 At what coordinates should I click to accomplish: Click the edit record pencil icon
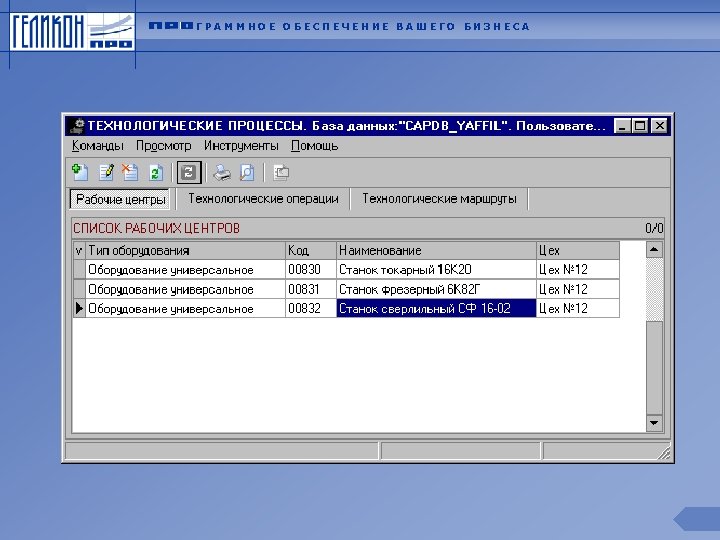coord(106,172)
